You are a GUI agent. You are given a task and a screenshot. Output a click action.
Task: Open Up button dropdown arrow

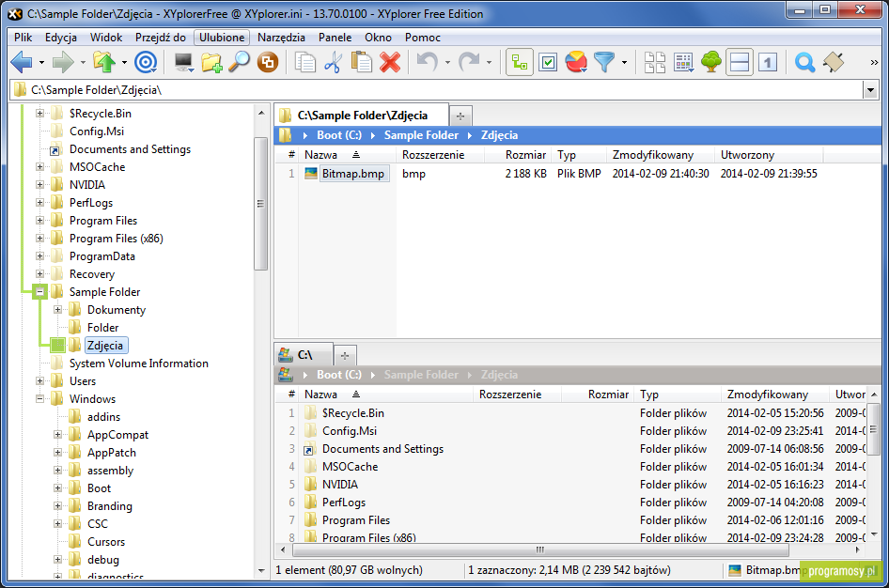pos(124,62)
